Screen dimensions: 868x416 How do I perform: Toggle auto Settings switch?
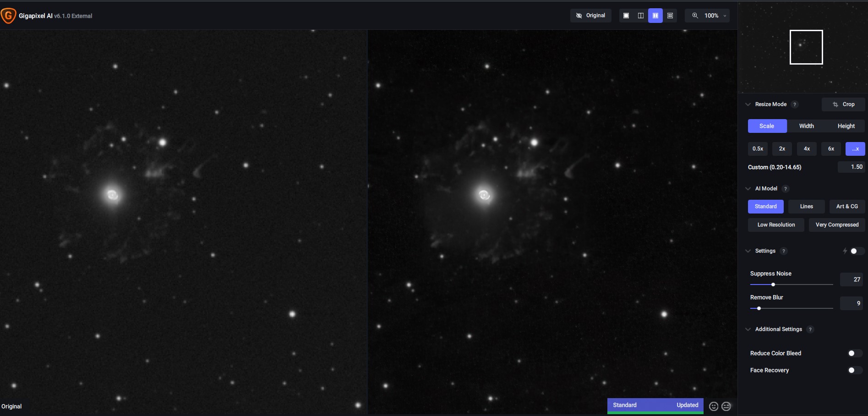(857, 251)
